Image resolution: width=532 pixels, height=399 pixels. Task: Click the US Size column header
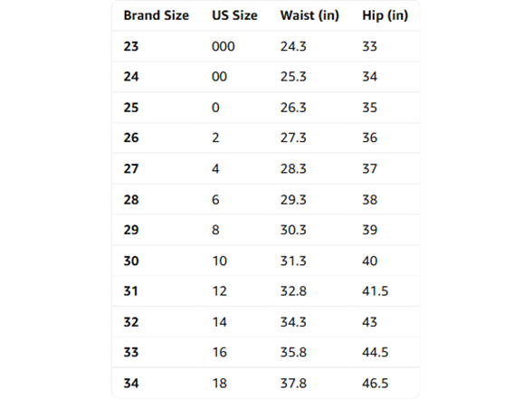(234, 15)
